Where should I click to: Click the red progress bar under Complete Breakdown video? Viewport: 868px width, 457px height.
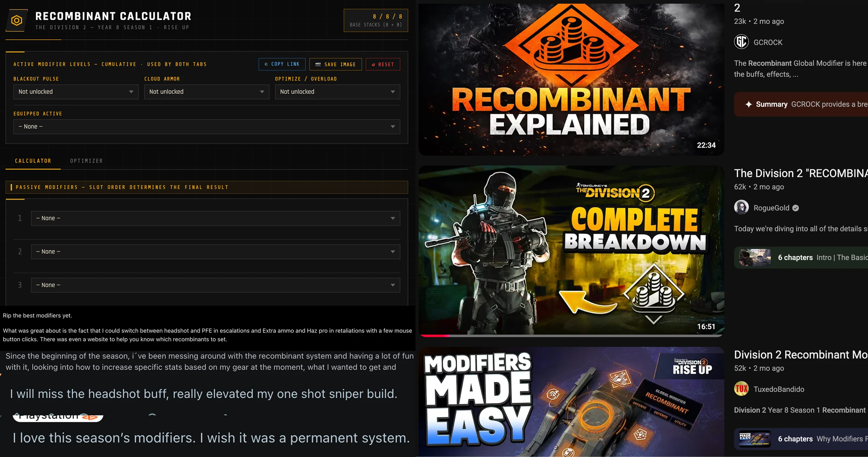pyautogui.click(x=435, y=336)
